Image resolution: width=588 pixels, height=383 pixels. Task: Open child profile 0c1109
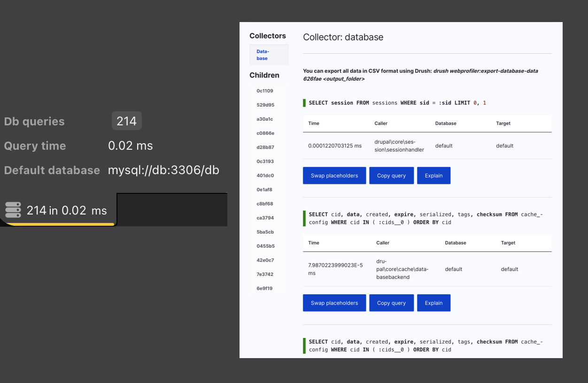click(265, 91)
